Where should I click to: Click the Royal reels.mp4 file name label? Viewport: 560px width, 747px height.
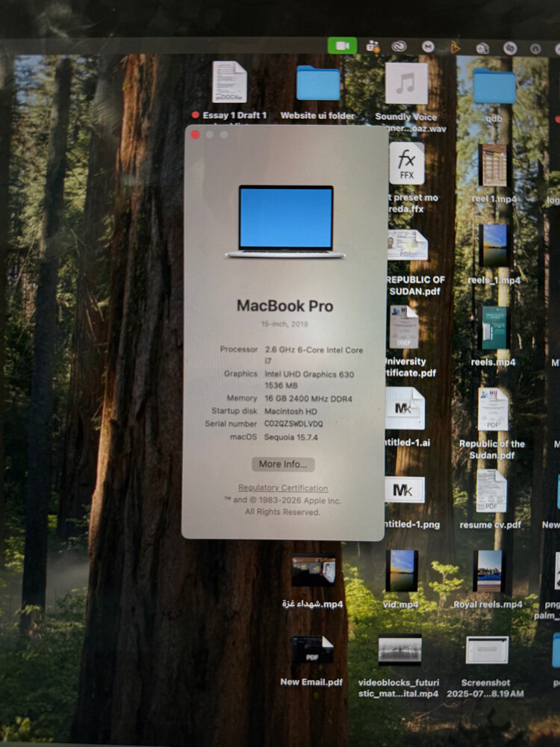click(488, 604)
